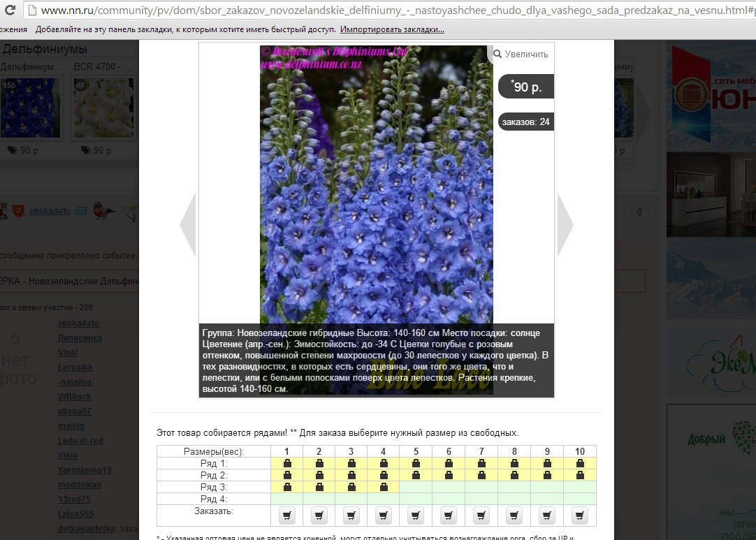756x540 pixels.
Task: Open oliskaAvto profile next to shield badge
Action: point(50,211)
